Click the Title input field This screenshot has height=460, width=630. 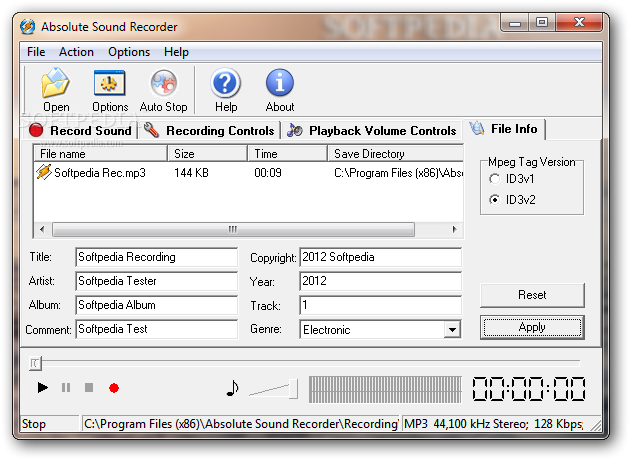coord(156,257)
